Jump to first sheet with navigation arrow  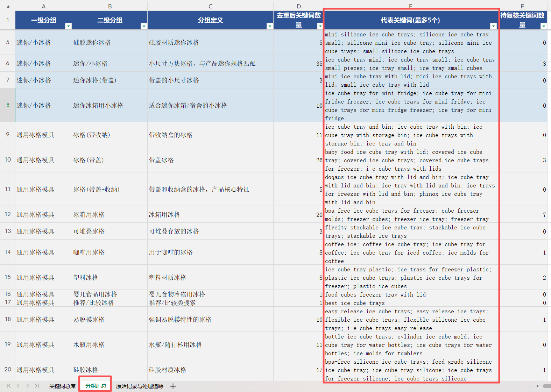pyautogui.click(x=8, y=386)
